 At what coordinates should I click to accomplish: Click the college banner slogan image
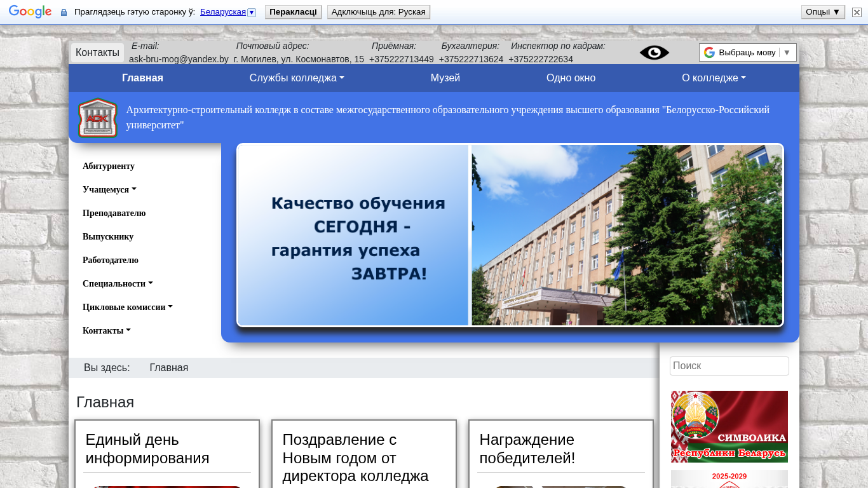510,235
